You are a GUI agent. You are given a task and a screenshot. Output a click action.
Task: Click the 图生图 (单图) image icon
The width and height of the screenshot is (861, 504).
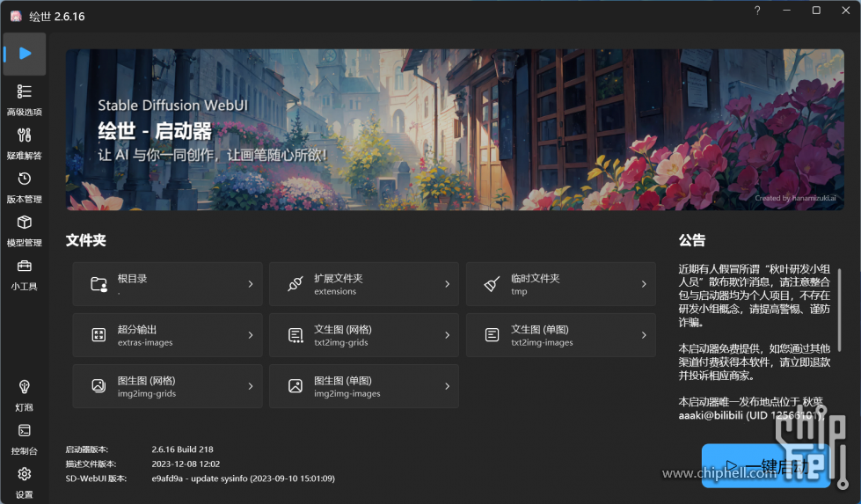coord(296,386)
